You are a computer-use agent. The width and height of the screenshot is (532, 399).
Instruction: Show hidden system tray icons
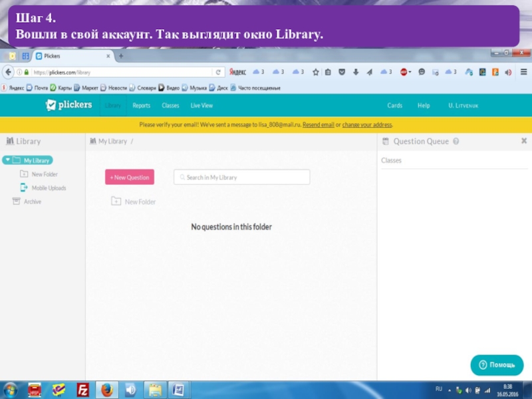[450, 390]
